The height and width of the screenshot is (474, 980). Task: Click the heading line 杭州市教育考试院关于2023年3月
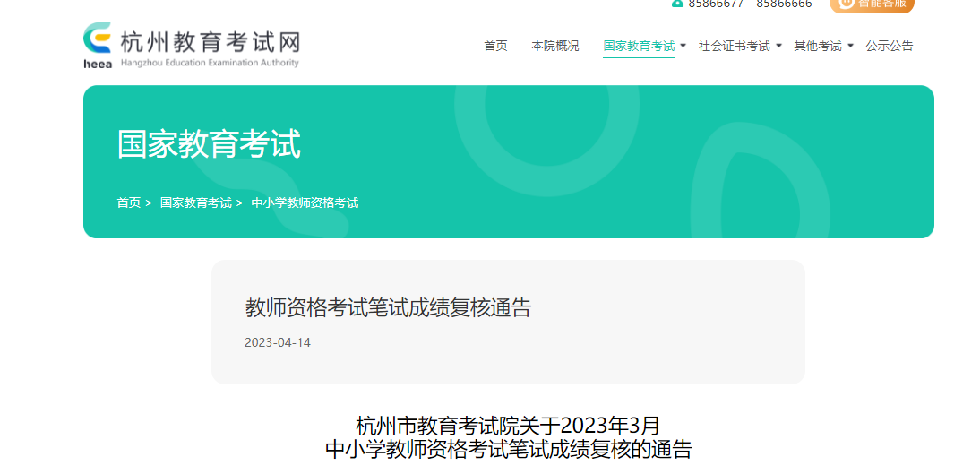(508, 426)
